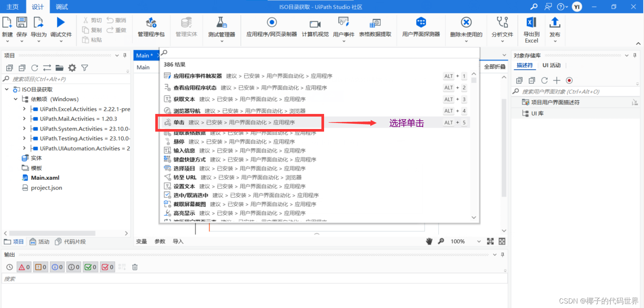
Task: Open 导入 imports panel
Action: click(x=178, y=241)
